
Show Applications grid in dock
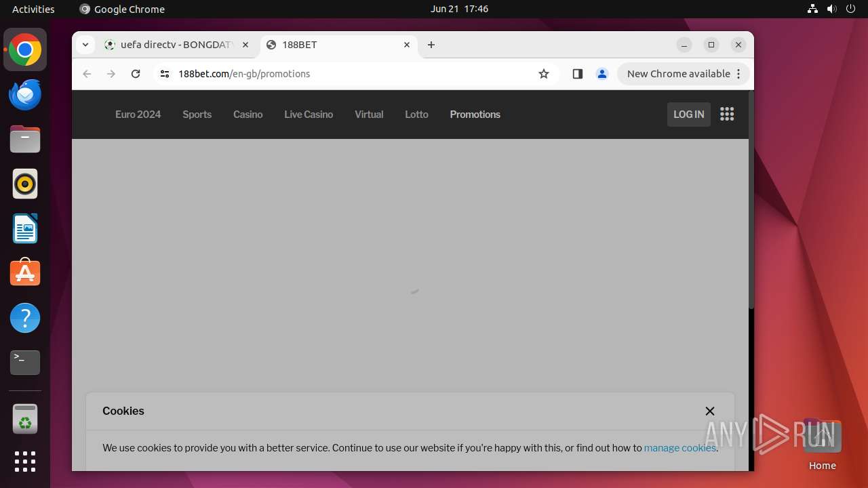point(25,462)
